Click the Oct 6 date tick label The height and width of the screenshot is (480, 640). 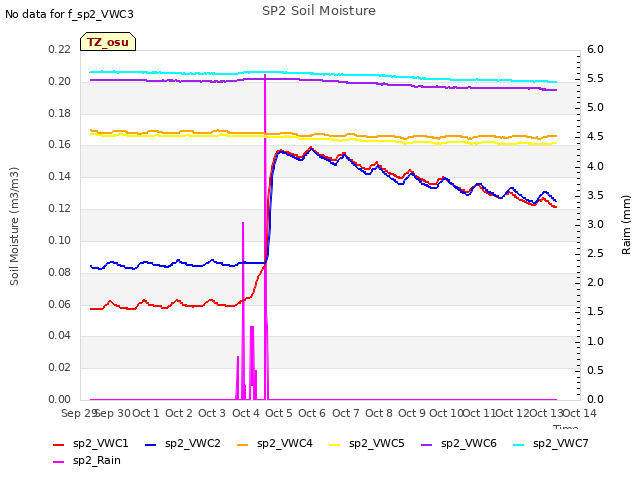click(312, 413)
